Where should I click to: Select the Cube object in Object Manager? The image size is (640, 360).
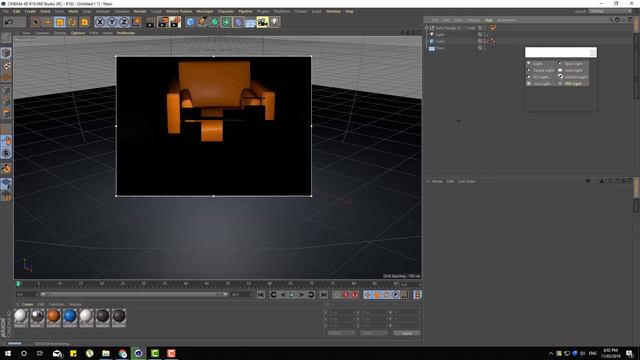pos(440,41)
